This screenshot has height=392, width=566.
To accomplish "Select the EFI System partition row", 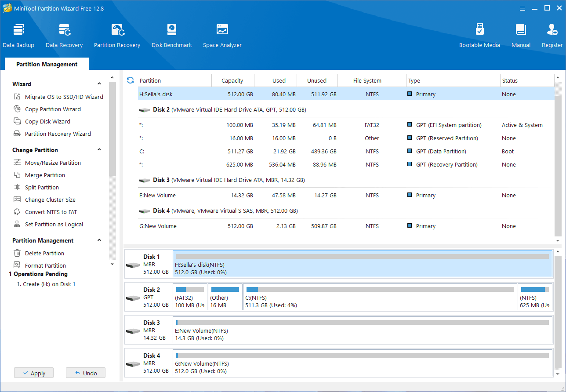I will point(346,125).
